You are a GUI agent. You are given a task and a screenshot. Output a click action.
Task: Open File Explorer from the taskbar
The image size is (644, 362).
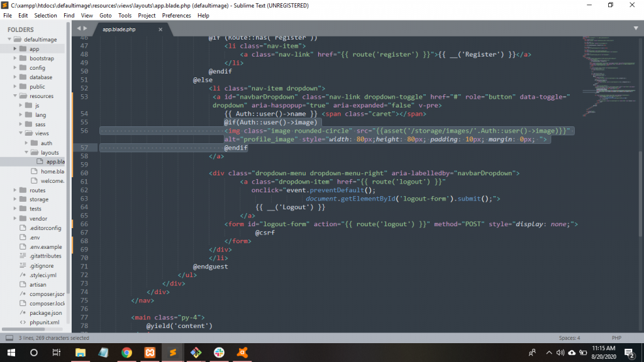pyautogui.click(x=80, y=353)
